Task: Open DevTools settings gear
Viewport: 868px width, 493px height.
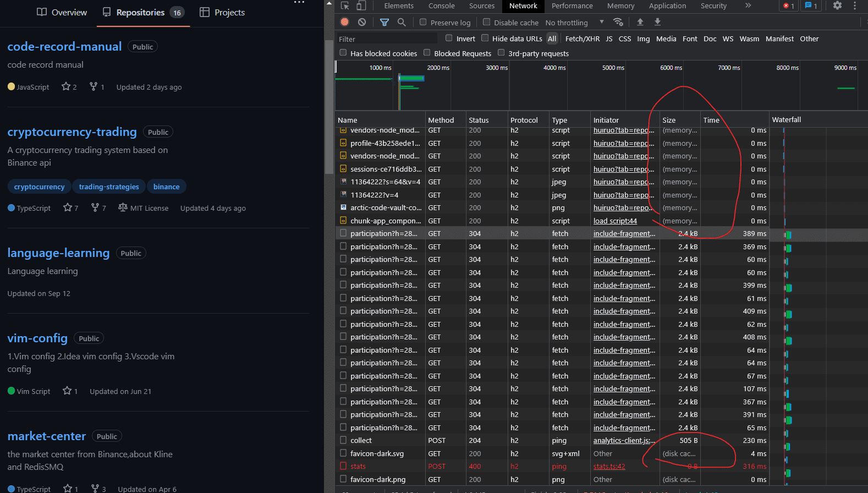Action: (837, 6)
